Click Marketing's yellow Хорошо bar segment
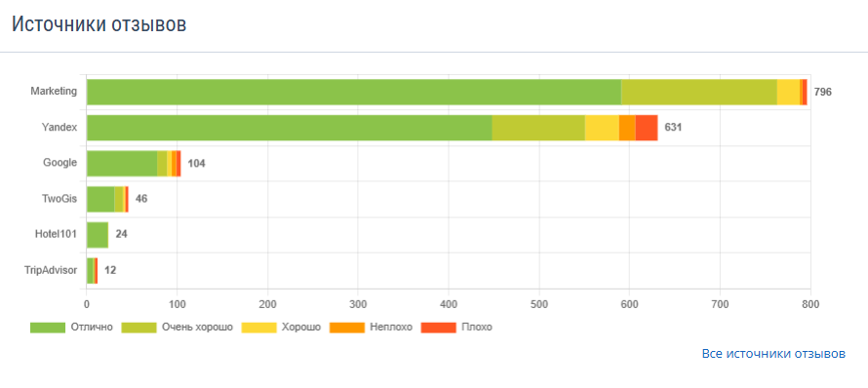 [x=788, y=92]
